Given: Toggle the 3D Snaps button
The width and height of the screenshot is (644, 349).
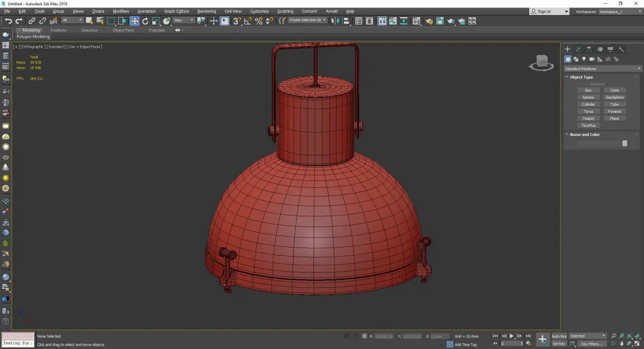Looking at the screenshot, I should (x=237, y=21).
